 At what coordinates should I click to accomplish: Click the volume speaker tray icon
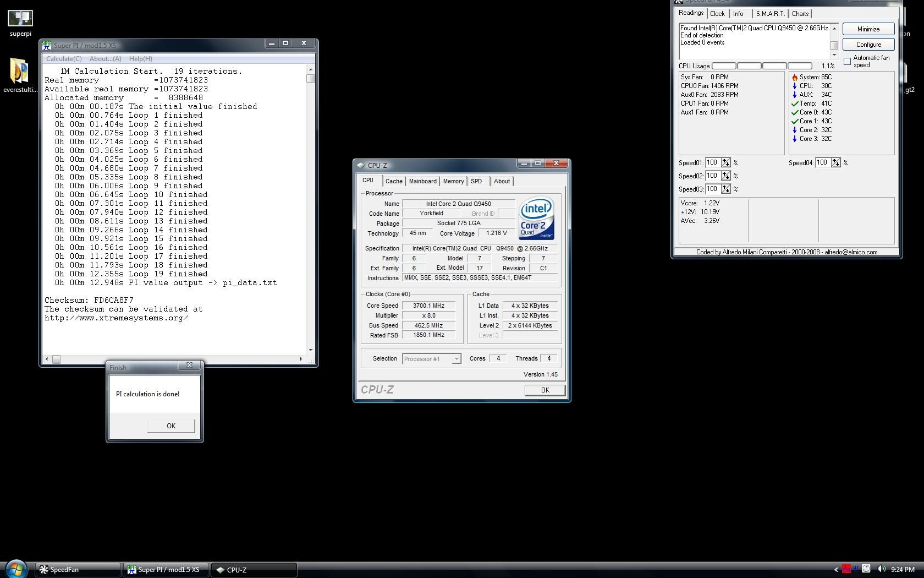(882, 569)
